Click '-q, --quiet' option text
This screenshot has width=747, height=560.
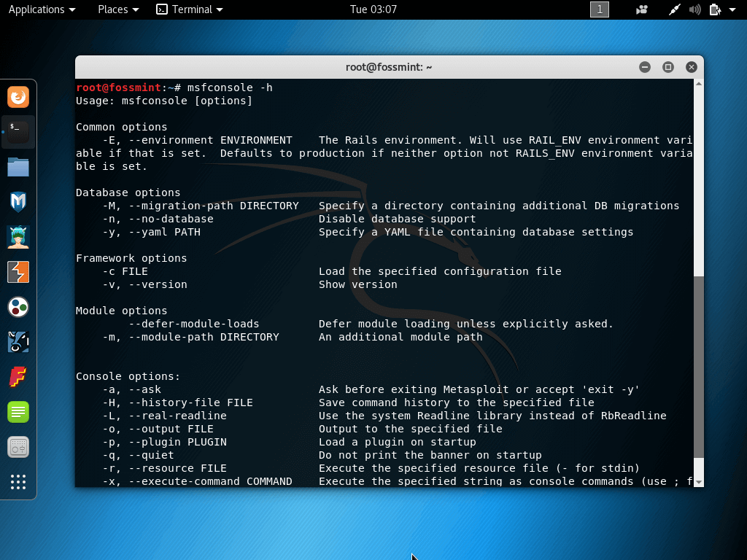(x=138, y=455)
